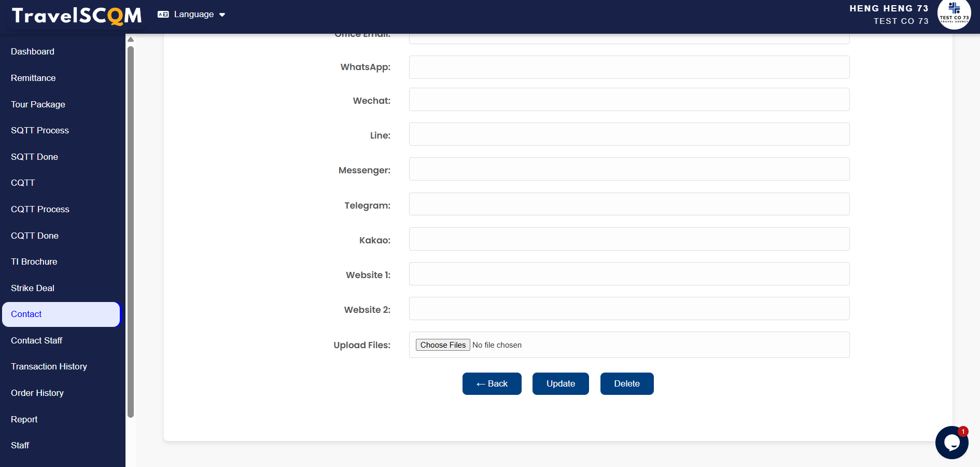Open the chat support bubble icon
Image resolution: width=980 pixels, height=467 pixels.
click(951, 442)
